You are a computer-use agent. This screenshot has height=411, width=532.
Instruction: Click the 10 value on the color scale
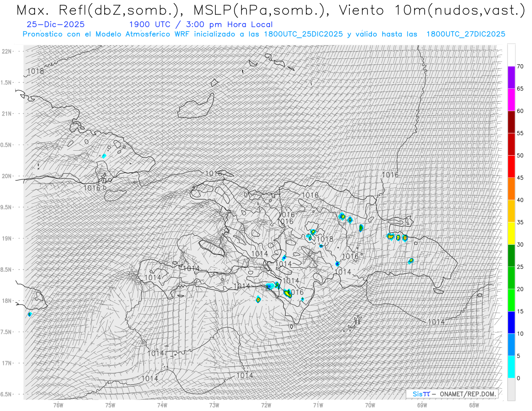(520, 333)
